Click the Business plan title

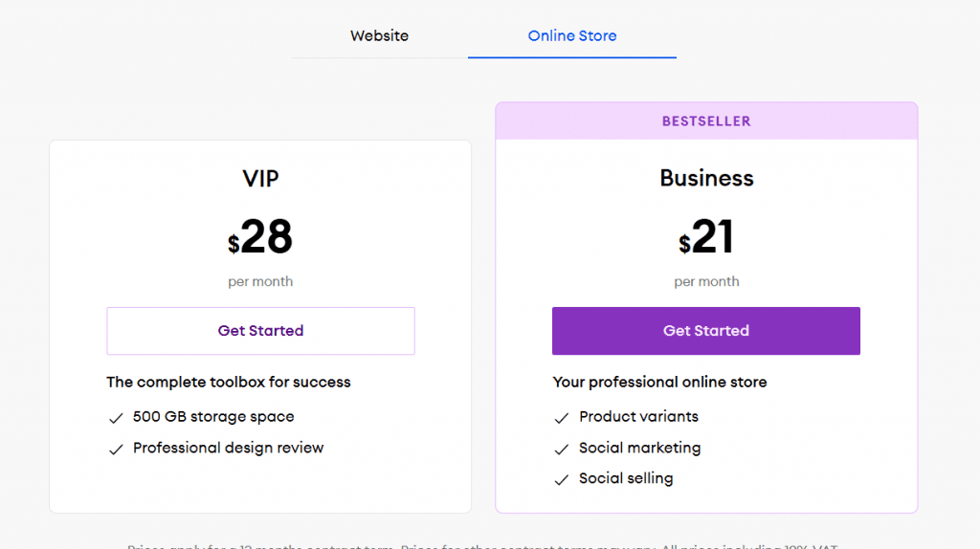[x=706, y=178]
